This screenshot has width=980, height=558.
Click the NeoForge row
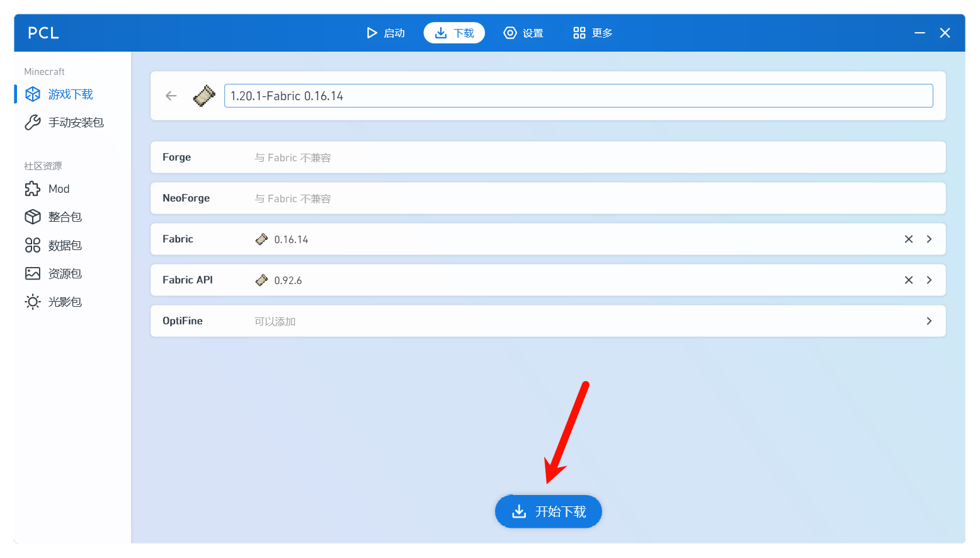tap(548, 198)
